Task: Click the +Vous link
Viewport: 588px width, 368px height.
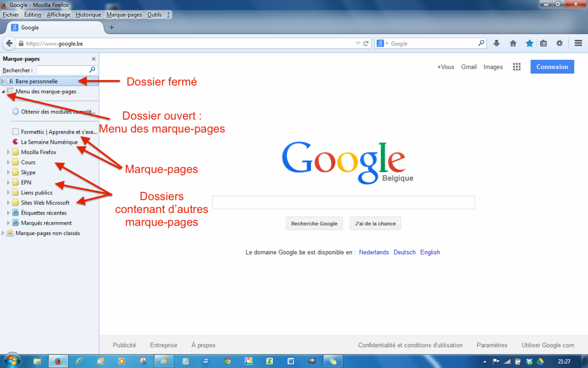Action: [446, 67]
